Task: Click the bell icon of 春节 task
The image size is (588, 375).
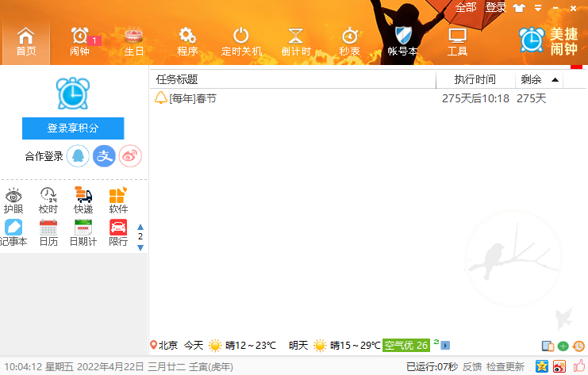Action: [160, 98]
